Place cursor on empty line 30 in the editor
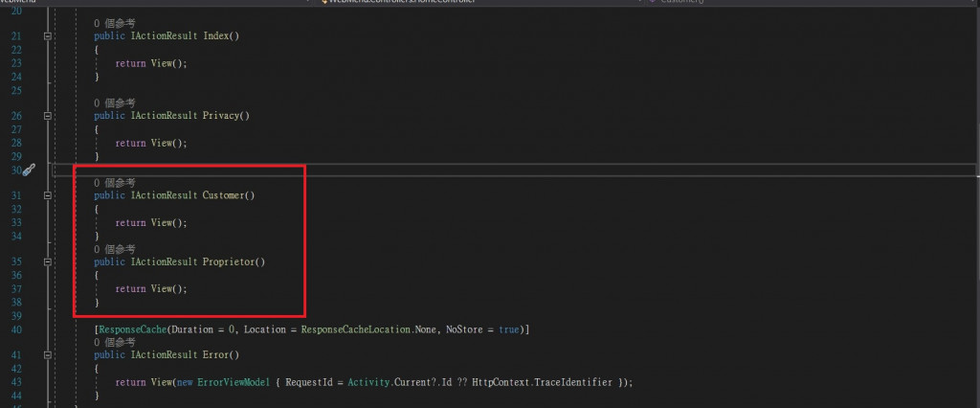 [x=513, y=170]
